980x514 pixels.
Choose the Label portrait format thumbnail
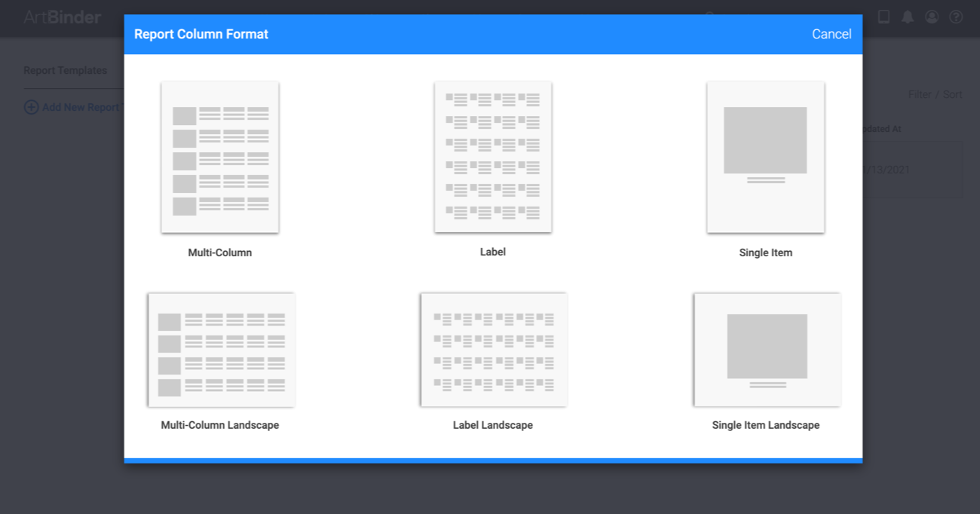pyautogui.click(x=493, y=157)
